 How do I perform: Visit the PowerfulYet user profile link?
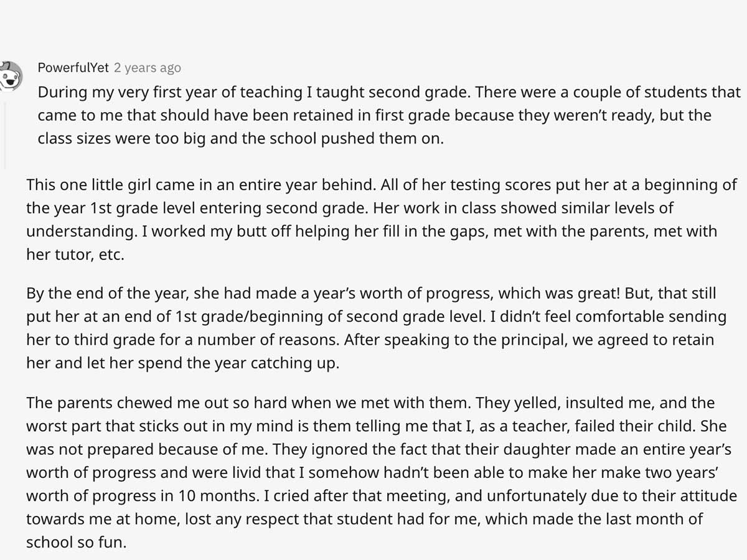click(x=73, y=68)
